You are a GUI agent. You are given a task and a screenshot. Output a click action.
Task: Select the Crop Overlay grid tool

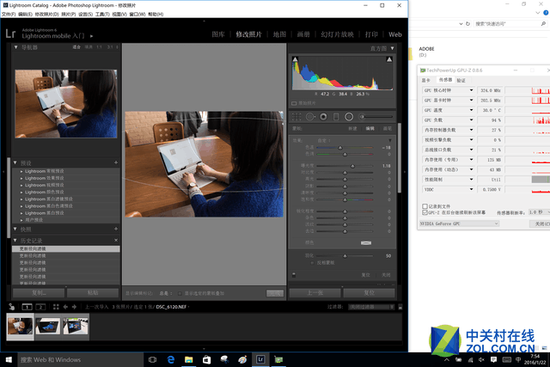coord(296,116)
